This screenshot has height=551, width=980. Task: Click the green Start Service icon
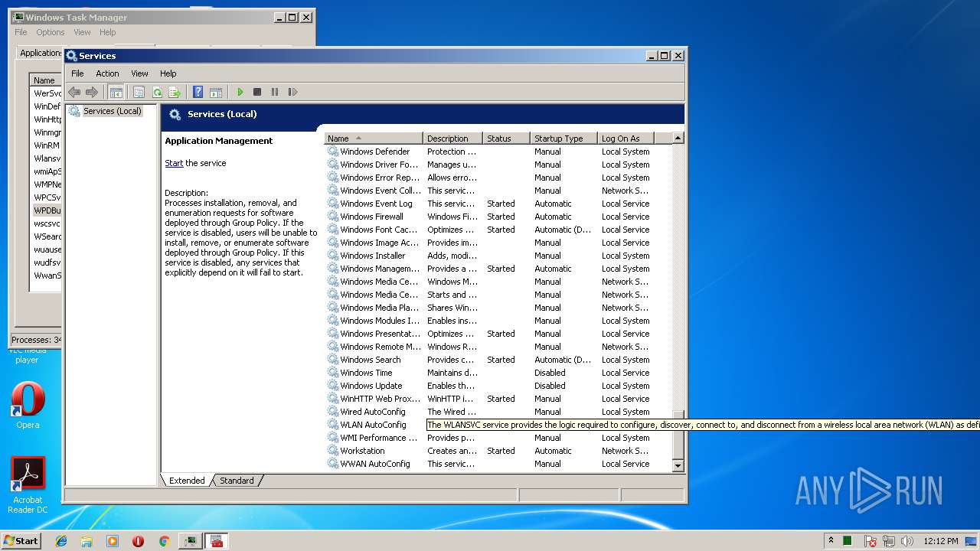coord(240,92)
